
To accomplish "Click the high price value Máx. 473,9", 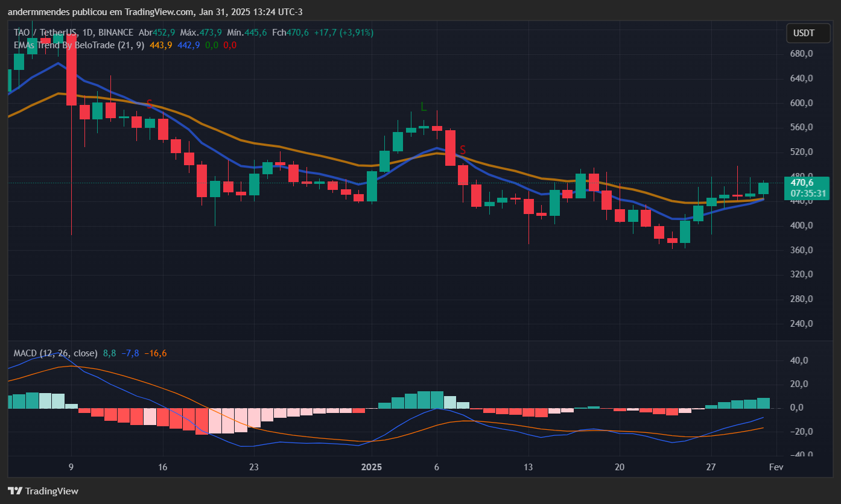I will point(201,33).
